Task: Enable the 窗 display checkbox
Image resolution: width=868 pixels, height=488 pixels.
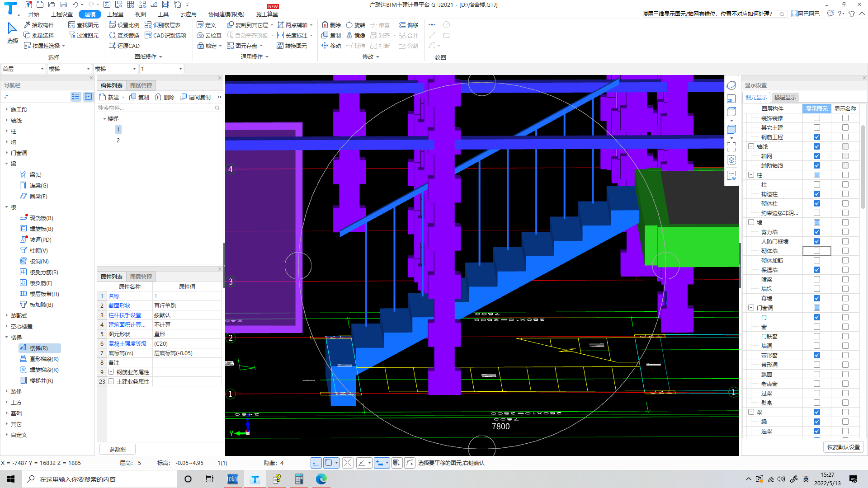Action: pos(816,327)
